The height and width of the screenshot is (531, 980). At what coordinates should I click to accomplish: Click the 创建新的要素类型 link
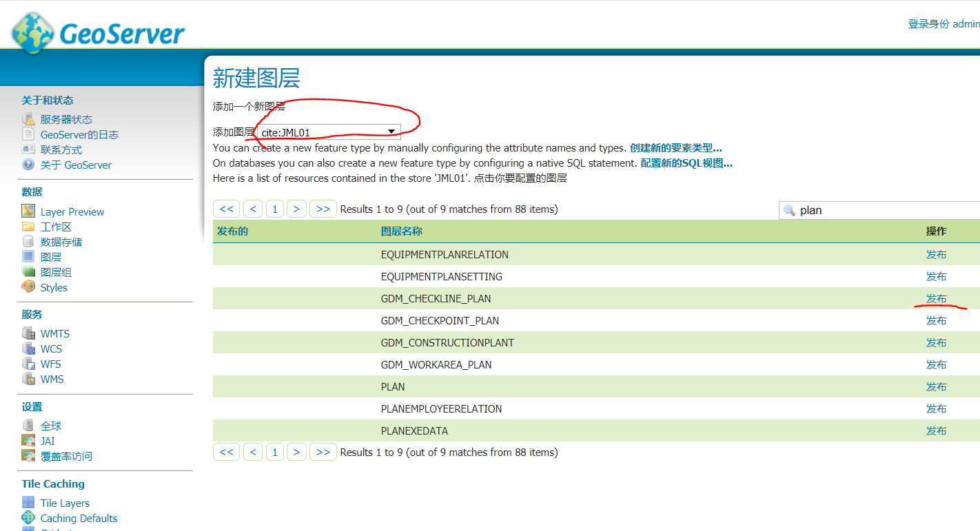point(675,148)
